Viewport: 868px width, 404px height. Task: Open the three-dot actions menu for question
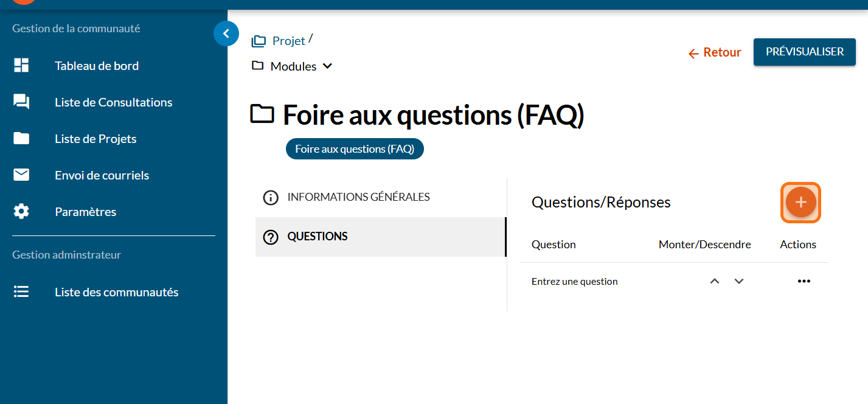tap(804, 281)
